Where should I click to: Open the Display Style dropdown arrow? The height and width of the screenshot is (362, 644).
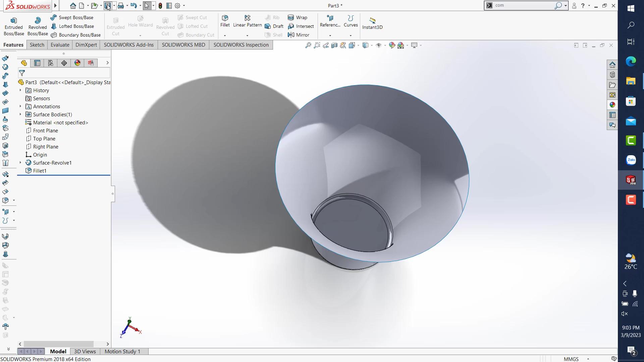[372, 45]
